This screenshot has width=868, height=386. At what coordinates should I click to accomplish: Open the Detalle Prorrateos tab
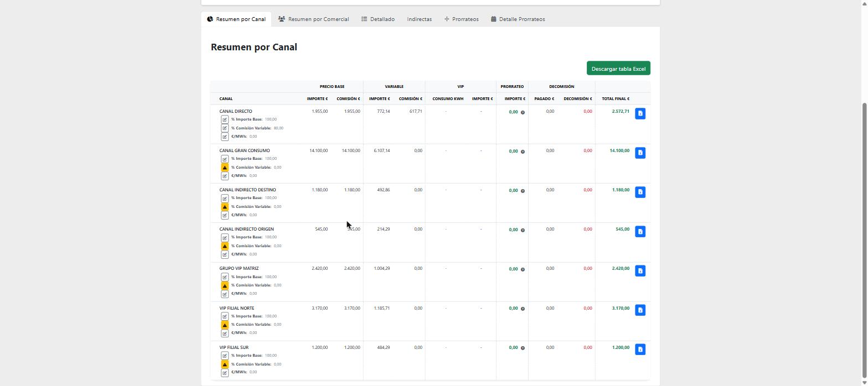(518, 19)
